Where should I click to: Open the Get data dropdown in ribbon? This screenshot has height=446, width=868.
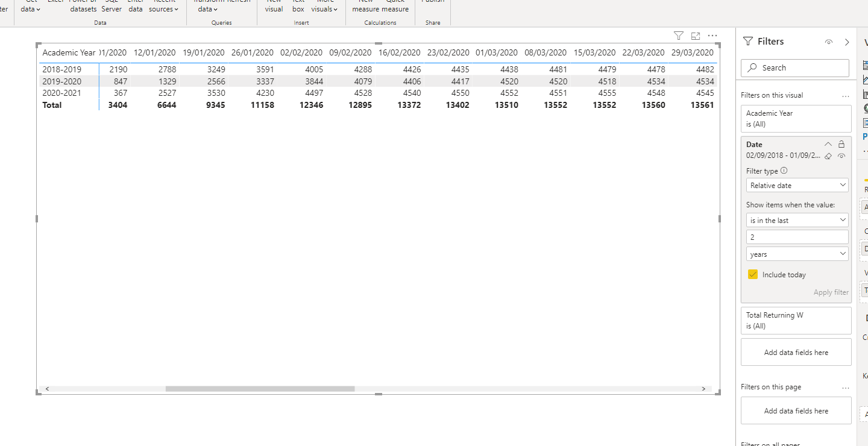click(x=31, y=6)
